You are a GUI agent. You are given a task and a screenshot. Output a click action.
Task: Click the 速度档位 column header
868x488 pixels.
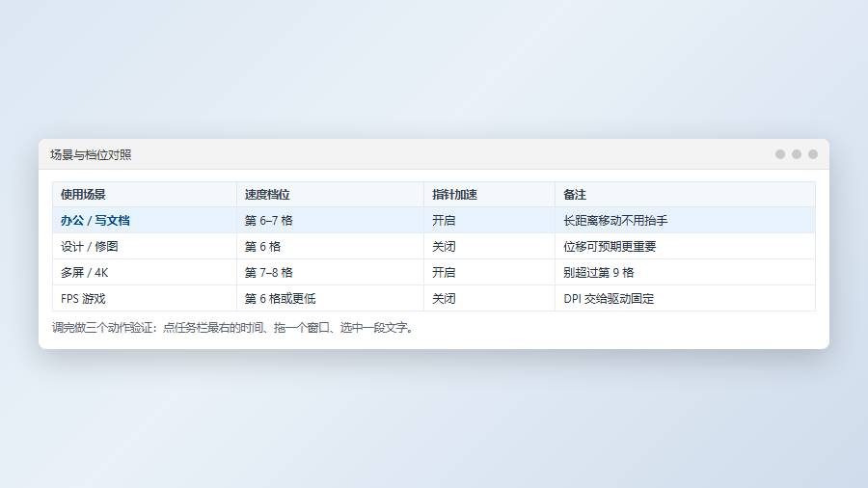[330, 194]
